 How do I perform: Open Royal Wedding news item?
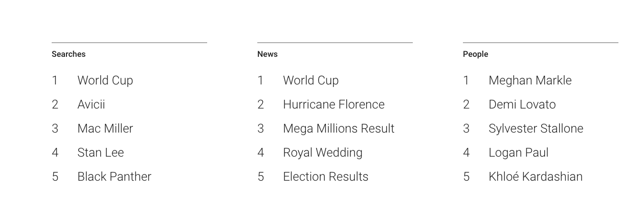(322, 153)
